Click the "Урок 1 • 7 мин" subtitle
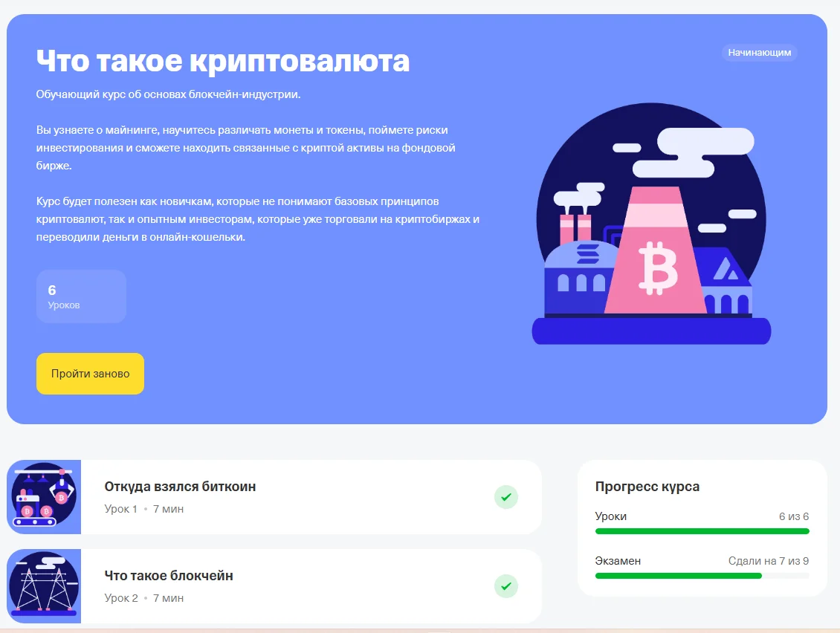840x633 pixels. click(144, 509)
